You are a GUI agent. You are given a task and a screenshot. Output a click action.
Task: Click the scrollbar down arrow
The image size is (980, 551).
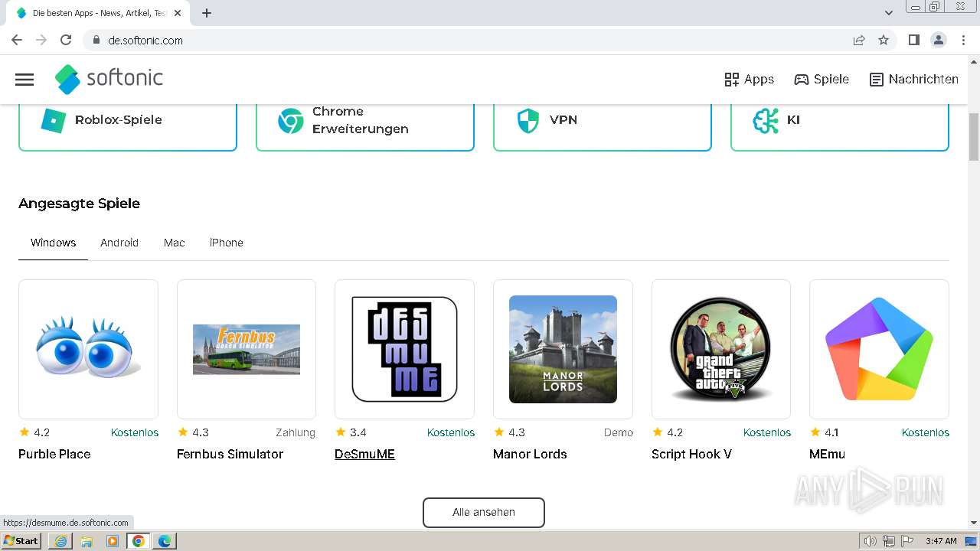click(974, 523)
